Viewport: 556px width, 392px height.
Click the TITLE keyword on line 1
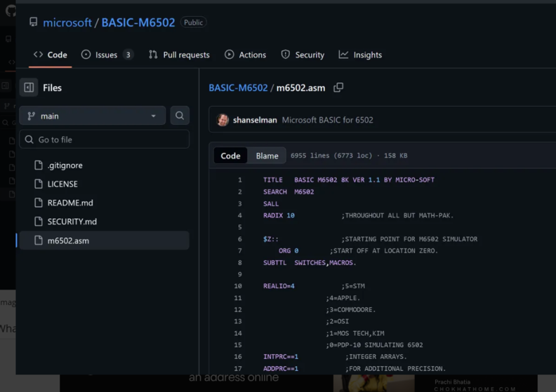(x=272, y=180)
